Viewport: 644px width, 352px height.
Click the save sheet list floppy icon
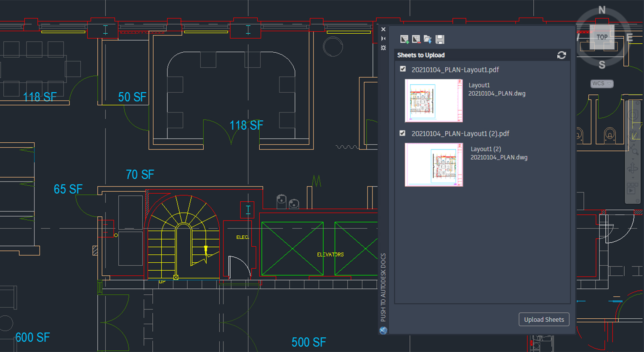(x=440, y=39)
